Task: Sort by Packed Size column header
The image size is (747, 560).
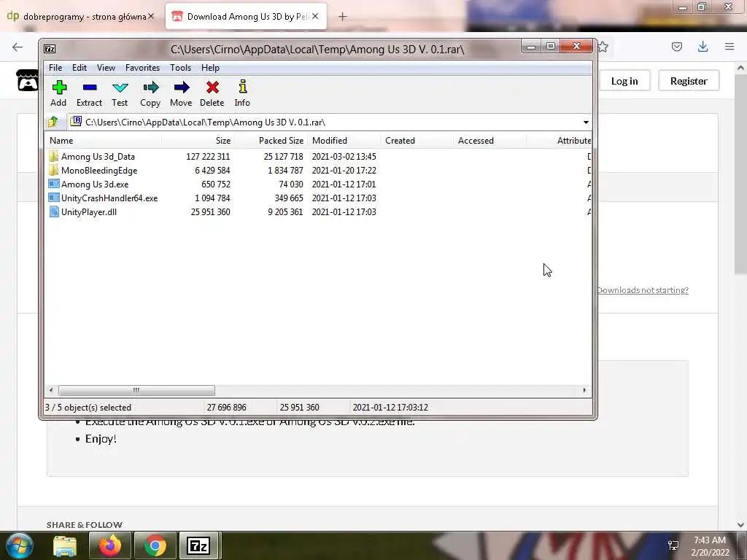Action: coord(271,141)
